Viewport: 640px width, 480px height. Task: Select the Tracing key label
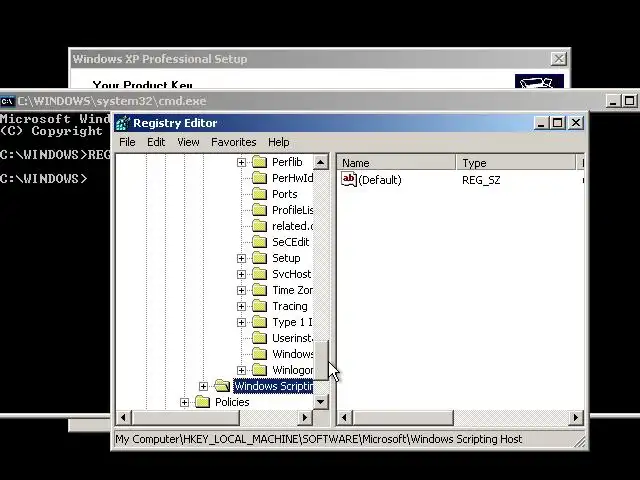290,306
